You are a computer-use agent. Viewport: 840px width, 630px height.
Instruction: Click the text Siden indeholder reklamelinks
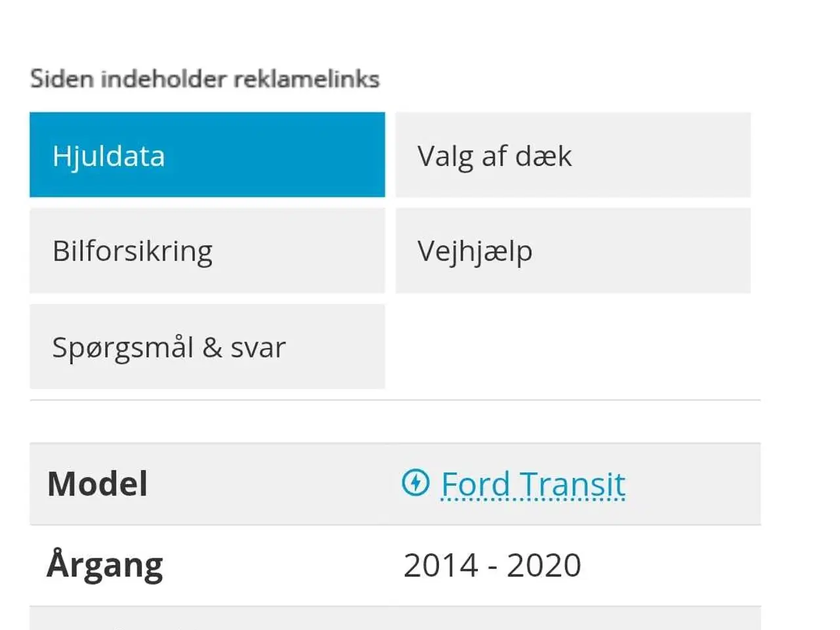pos(204,78)
